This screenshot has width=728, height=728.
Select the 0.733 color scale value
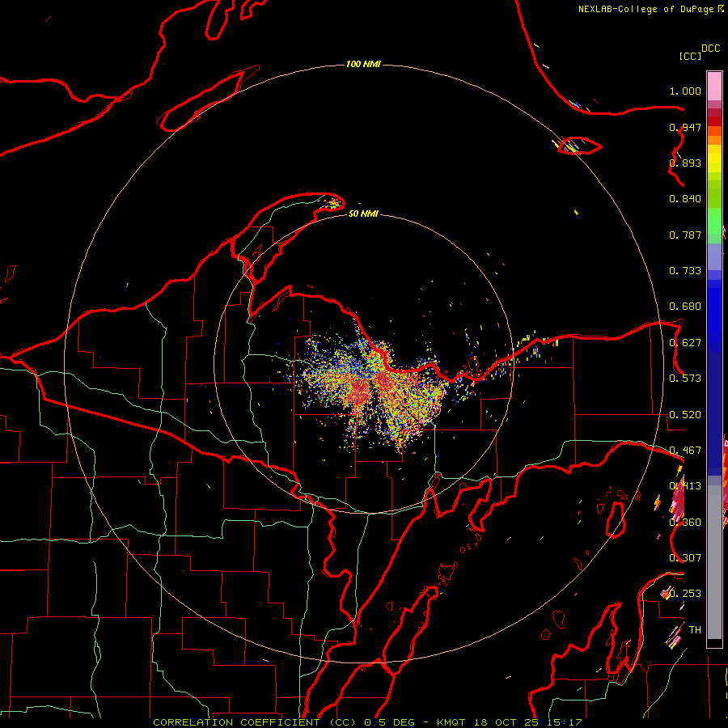point(685,271)
